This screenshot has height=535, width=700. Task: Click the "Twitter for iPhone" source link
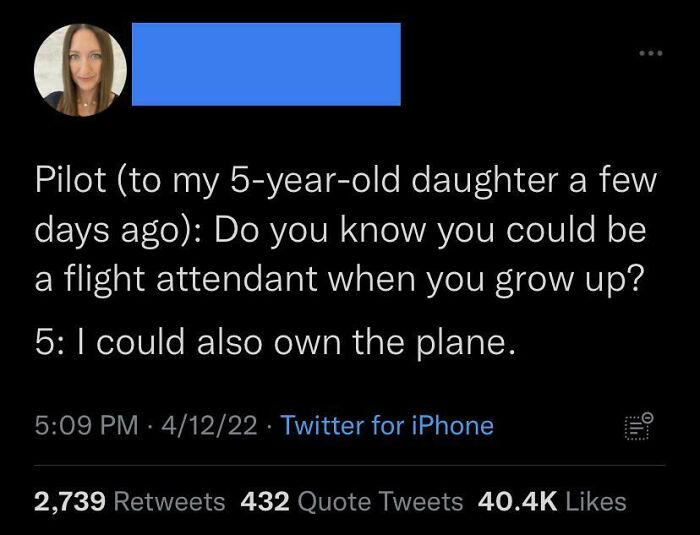coord(387,425)
